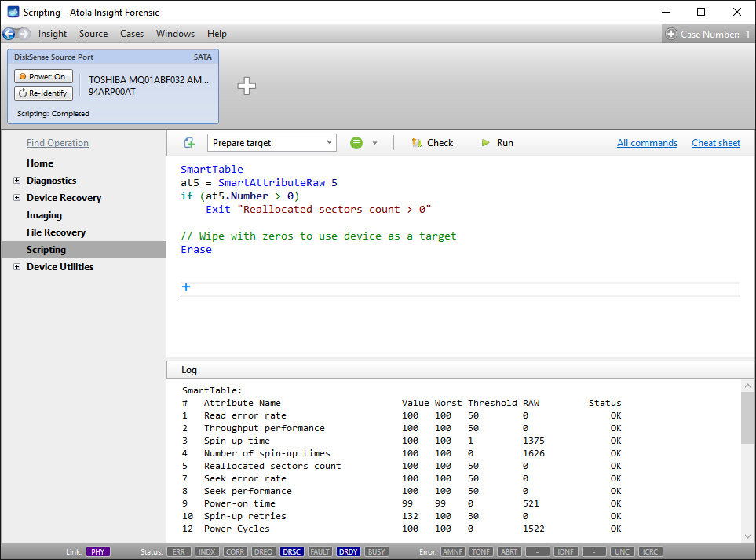Viewport: 756px width, 560px height.
Task: Open the Help menu
Action: pyautogui.click(x=217, y=34)
